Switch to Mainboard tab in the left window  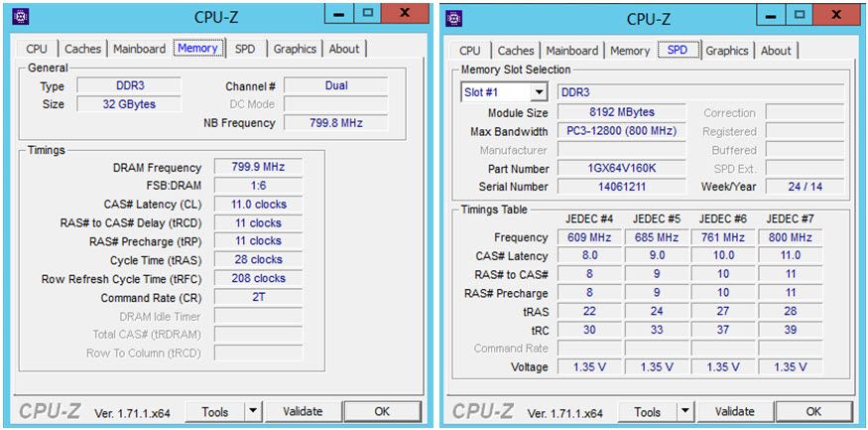click(x=140, y=49)
